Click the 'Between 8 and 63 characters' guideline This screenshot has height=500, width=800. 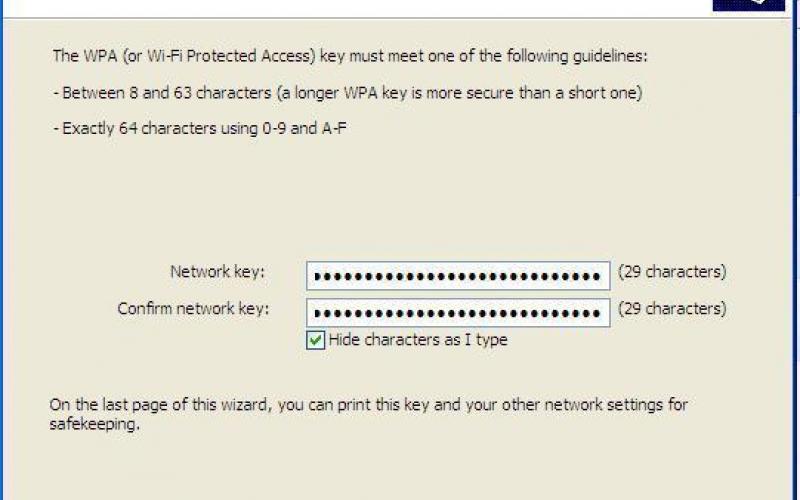coord(346,93)
